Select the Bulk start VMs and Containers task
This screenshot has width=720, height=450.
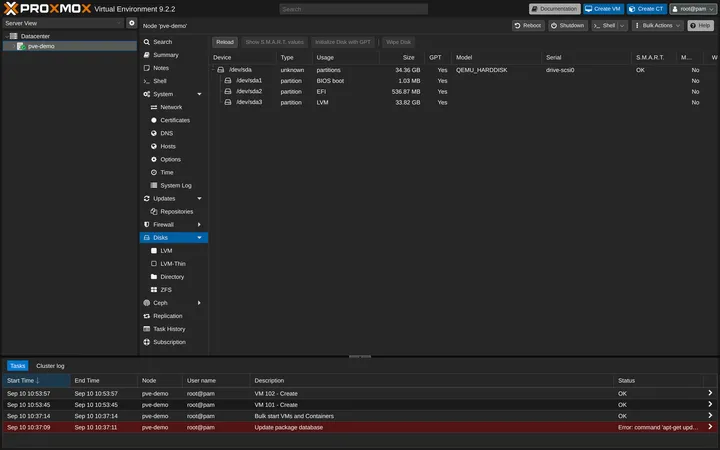tap(360, 416)
